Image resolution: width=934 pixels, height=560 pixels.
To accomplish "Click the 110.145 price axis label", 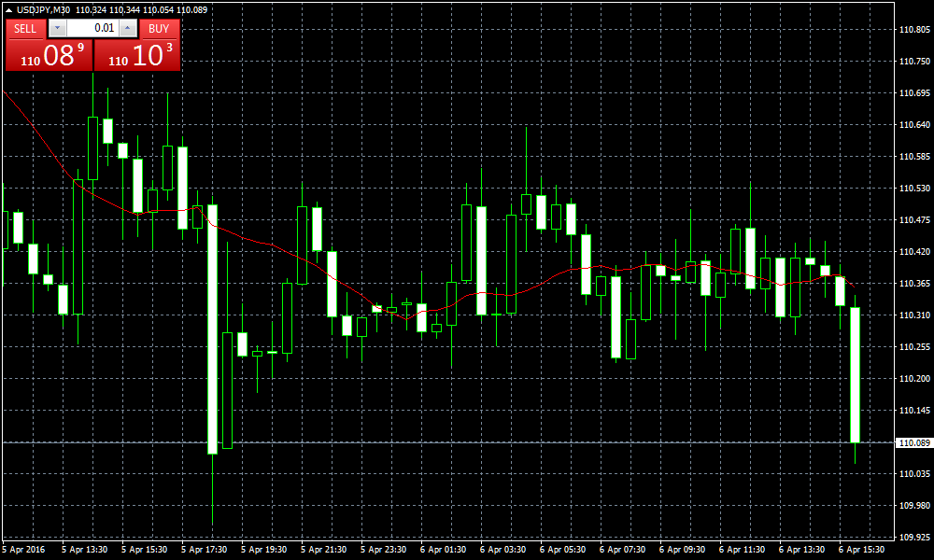I will tap(914, 410).
